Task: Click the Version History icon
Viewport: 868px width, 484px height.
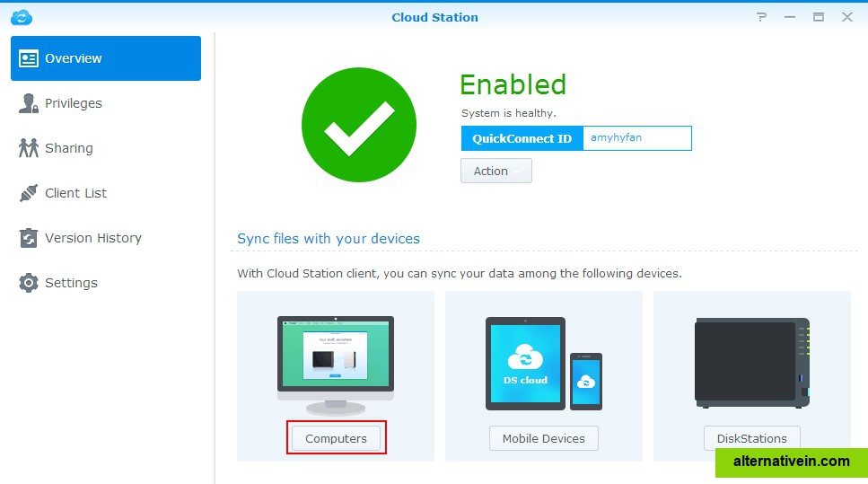Action: coord(28,238)
